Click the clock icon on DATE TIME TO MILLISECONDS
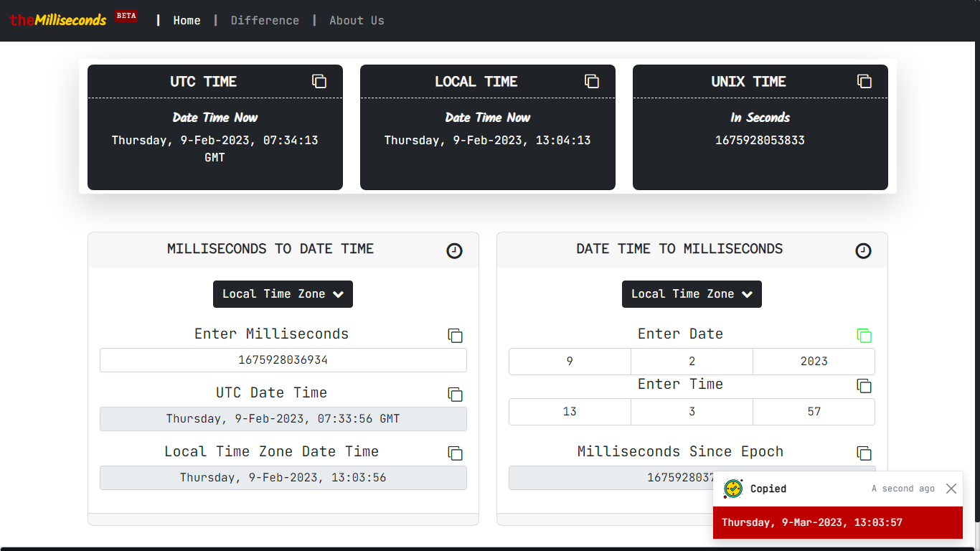Image resolution: width=980 pixels, height=551 pixels. click(x=863, y=250)
